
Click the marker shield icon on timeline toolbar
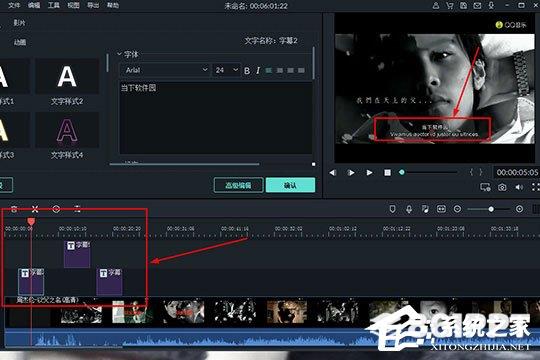point(392,209)
